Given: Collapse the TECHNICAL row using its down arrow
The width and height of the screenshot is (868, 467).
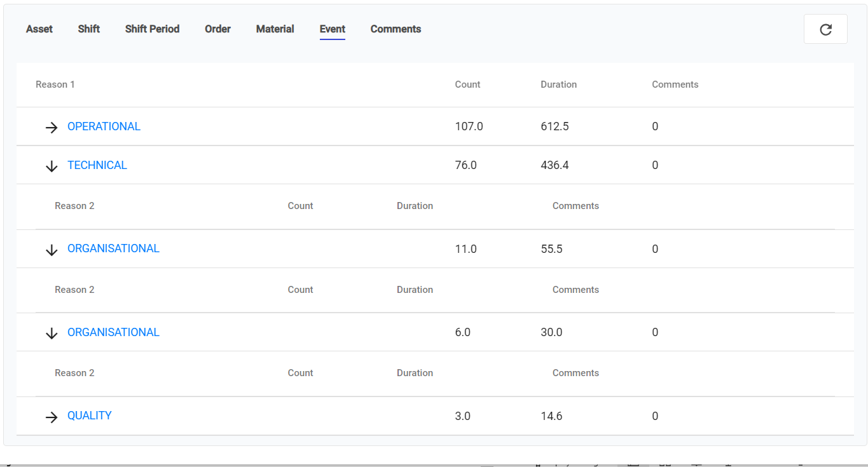Looking at the screenshot, I should (x=52, y=166).
